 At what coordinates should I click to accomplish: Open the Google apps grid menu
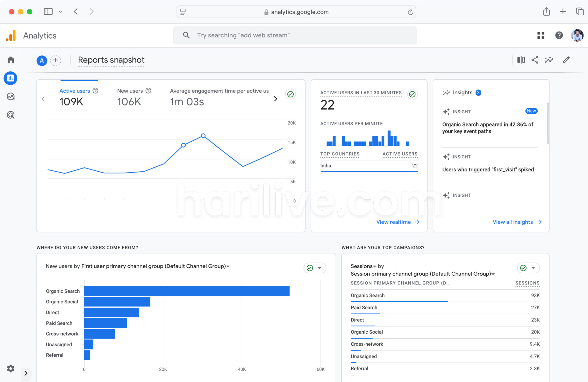pos(540,35)
